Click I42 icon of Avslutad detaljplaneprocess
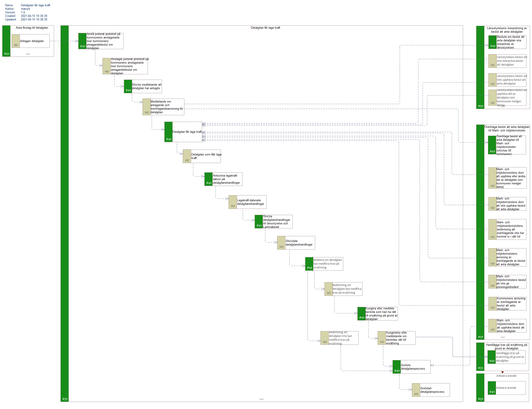The image size is (532, 409). coord(416,390)
